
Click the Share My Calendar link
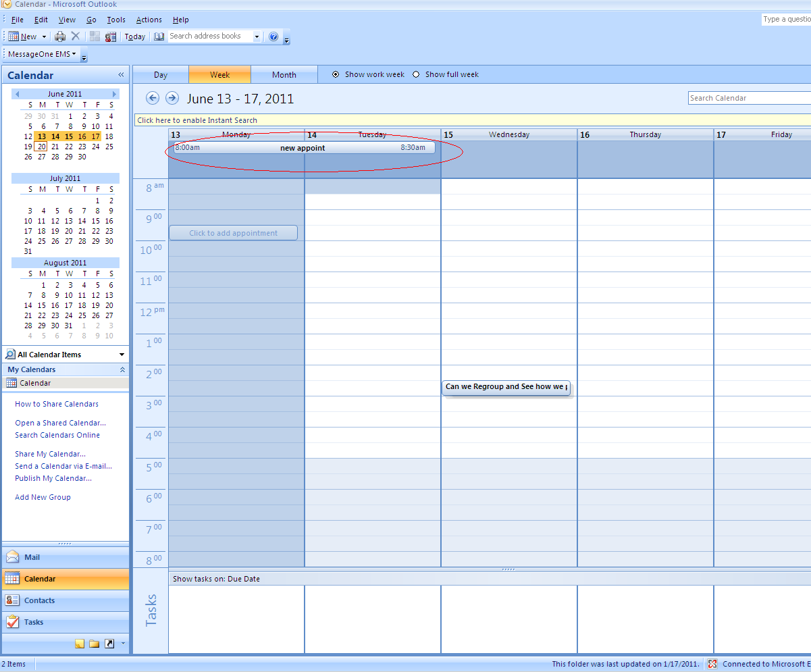coord(51,454)
